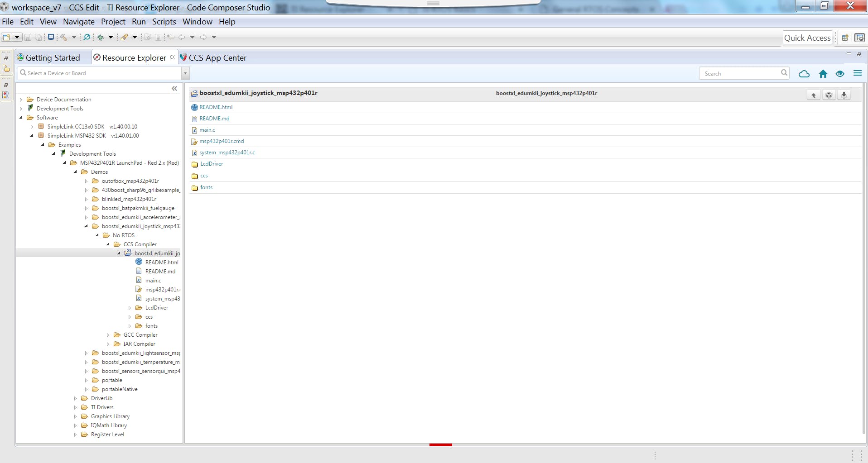This screenshot has width=868, height=463.
Task: Select DriverLib in tree
Action: coord(101,398)
